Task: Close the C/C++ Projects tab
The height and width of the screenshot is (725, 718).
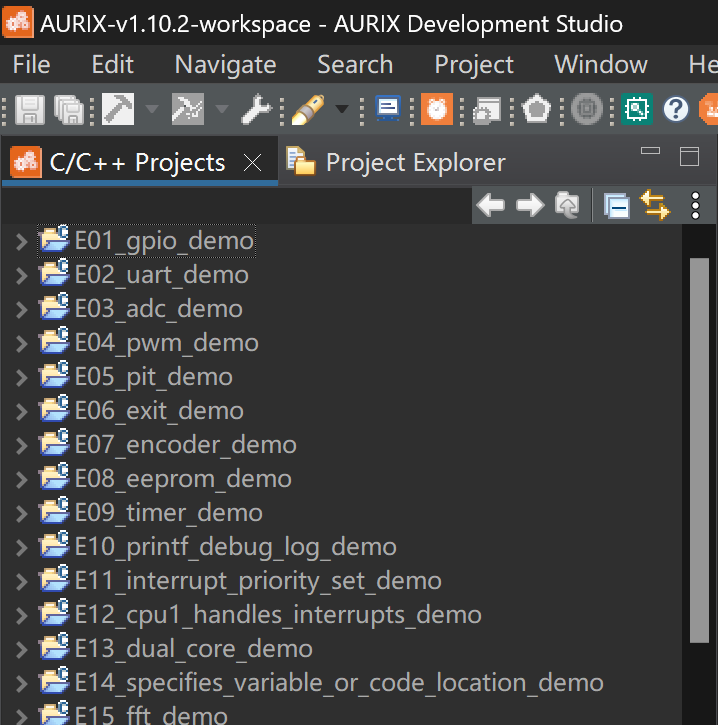Action: point(252,163)
